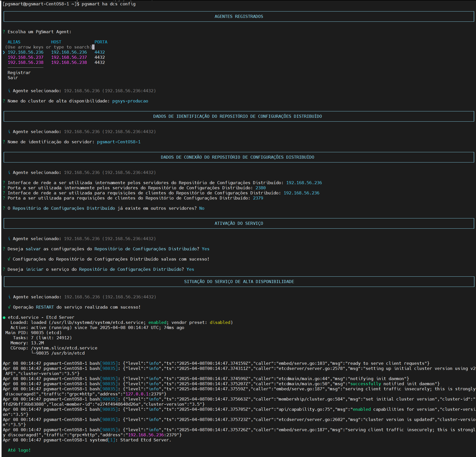Click the 'Escolha um PgSmart Agent:' prompt
476x457 pixels.
[x=39, y=32]
